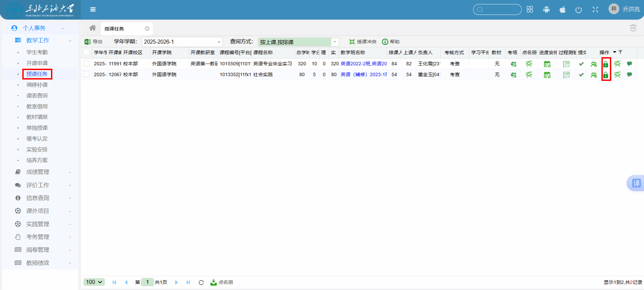
Task: Open the page size 100 dropdown
Action: [x=94, y=282]
